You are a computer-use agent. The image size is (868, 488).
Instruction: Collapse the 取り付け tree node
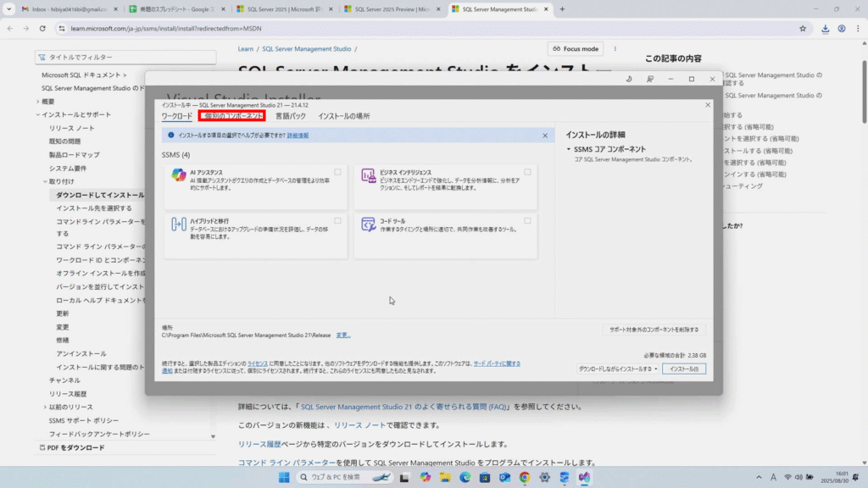(45, 181)
